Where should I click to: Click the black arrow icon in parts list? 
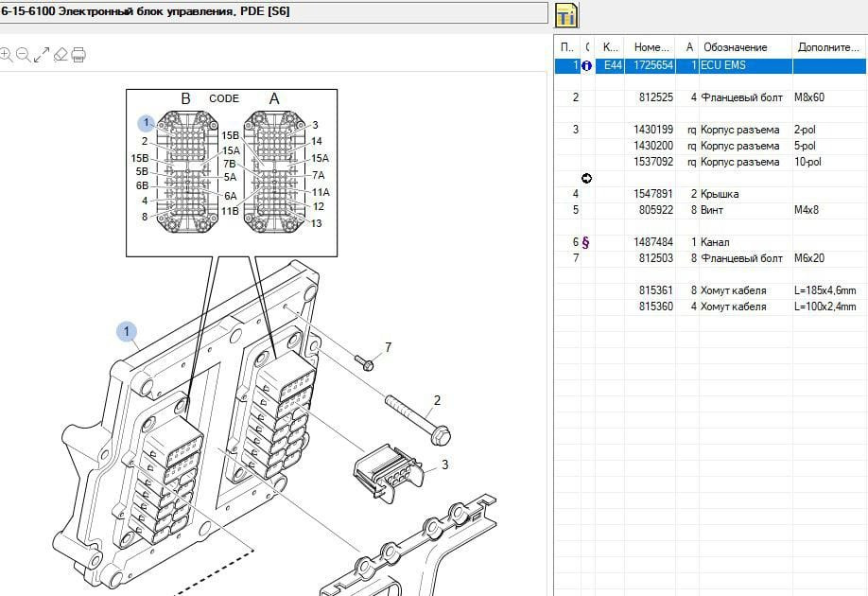[x=586, y=178]
